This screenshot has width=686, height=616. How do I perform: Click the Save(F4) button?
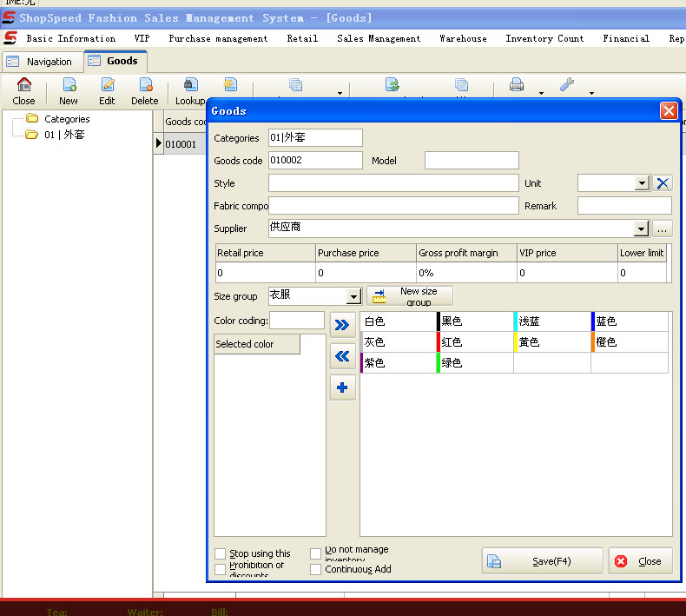542,561
